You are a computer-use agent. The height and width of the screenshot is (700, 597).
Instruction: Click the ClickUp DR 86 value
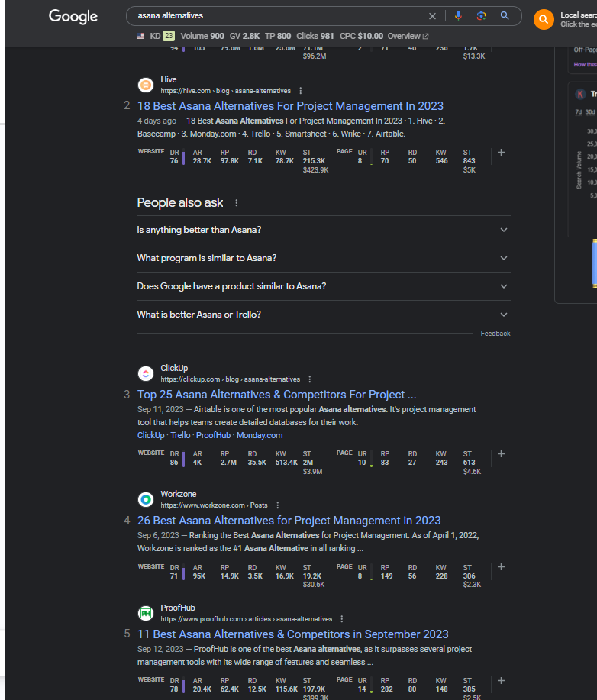click(174, 463)
